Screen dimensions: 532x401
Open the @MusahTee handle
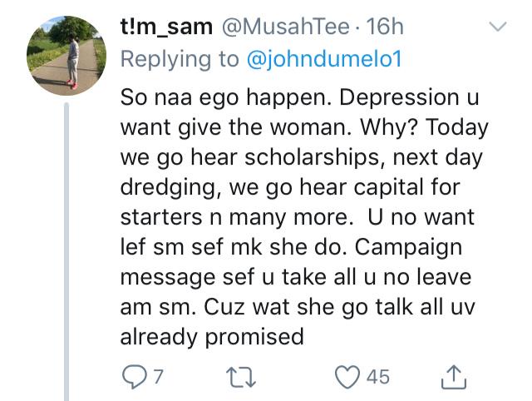(x=285, y=27)
